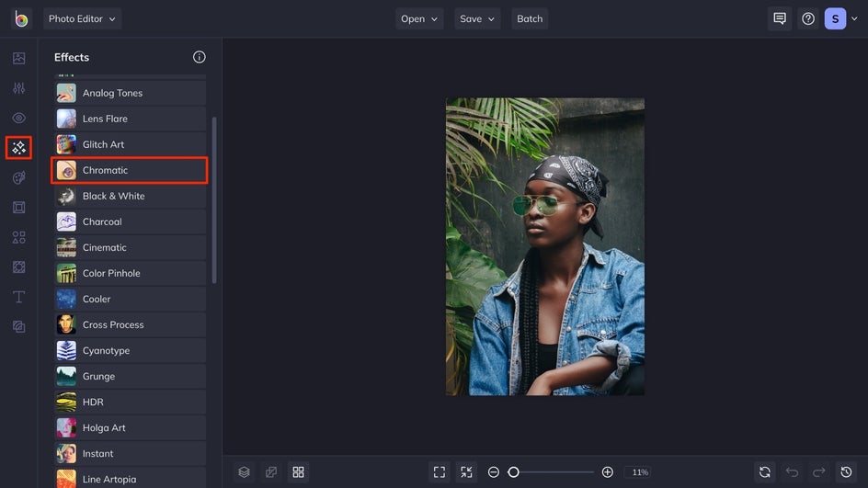Choose the Color Pinhole effect

[x=130, y=273]
